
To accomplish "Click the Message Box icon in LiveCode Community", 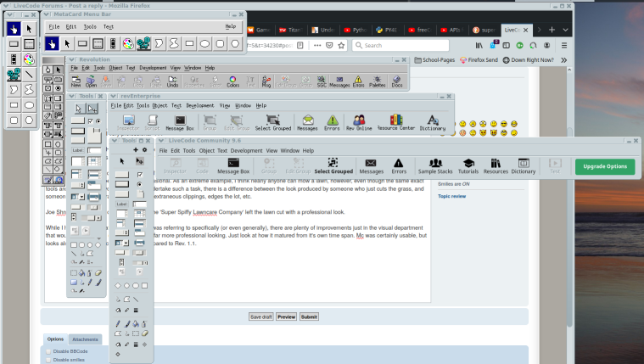I will (233, 165).
